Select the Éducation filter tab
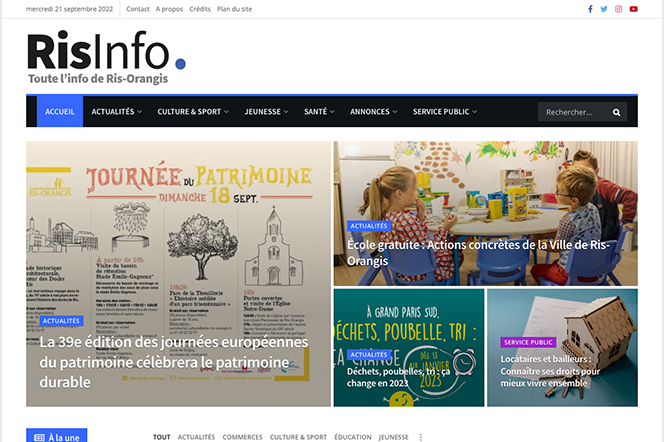Image resolution: width=664 pixels, height=442 pixels. tap(353, 437)
